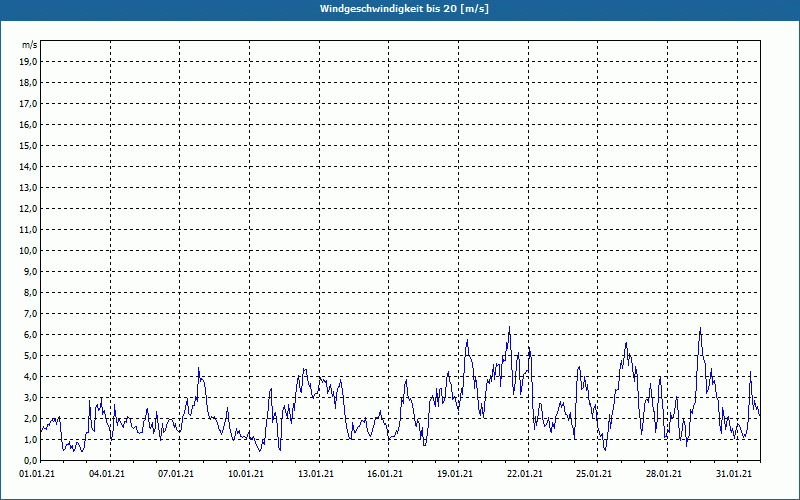Click the 19.01.21 date label
Viewport: 800px width, 500px height.
click(x=455, y=474)
